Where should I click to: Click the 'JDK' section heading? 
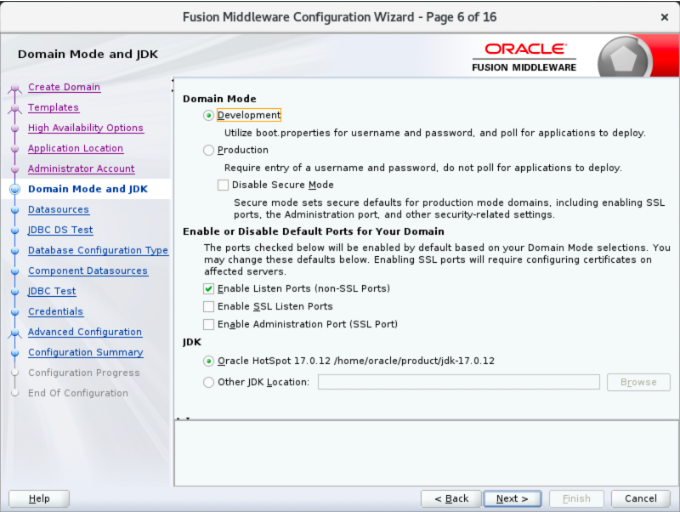(x=192, y=342)
